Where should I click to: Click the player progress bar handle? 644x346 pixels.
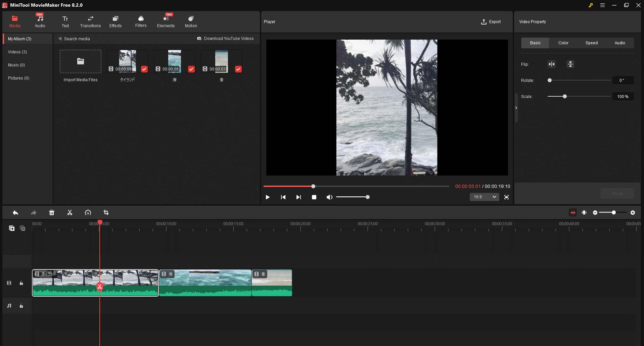point(313,186)
